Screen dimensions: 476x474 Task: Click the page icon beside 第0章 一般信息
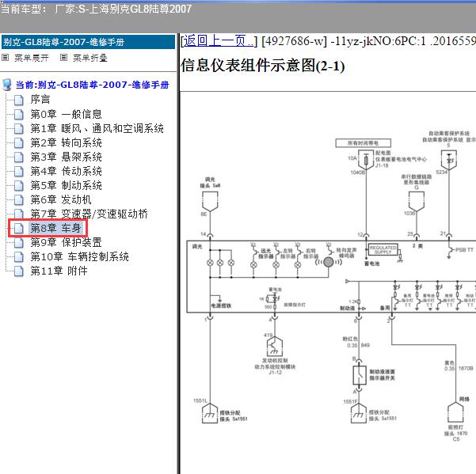point(19,114)
